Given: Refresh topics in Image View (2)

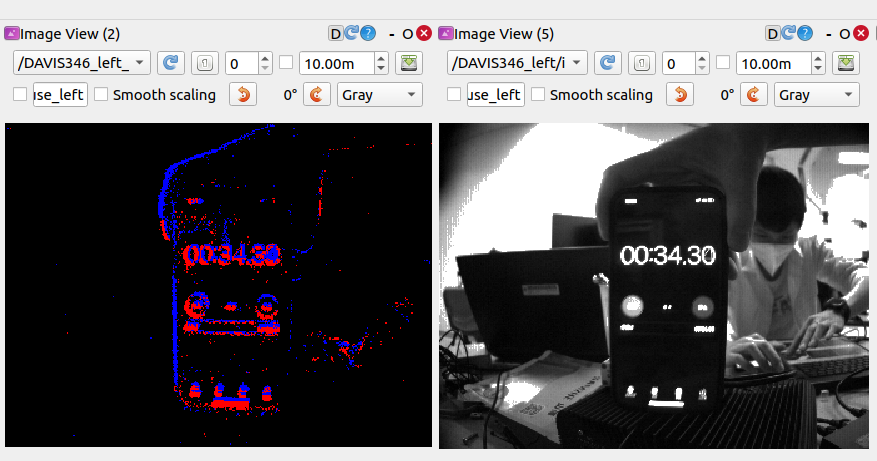Looking at the screenshot, I should tap(171, 63).
